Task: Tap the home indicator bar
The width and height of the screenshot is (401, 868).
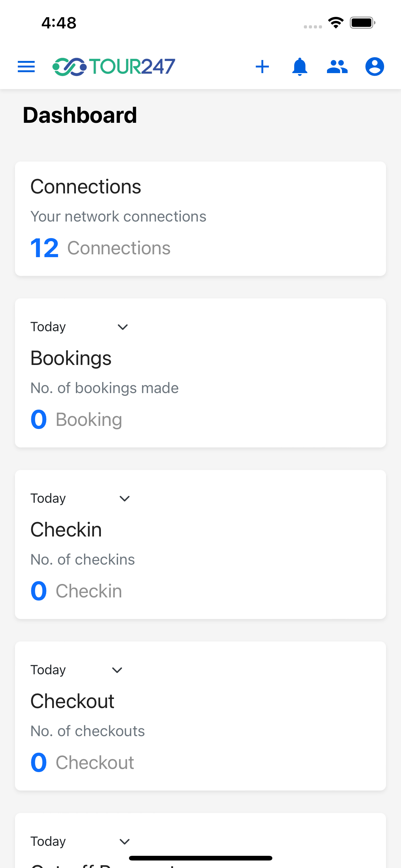Action: click(200, 858)
